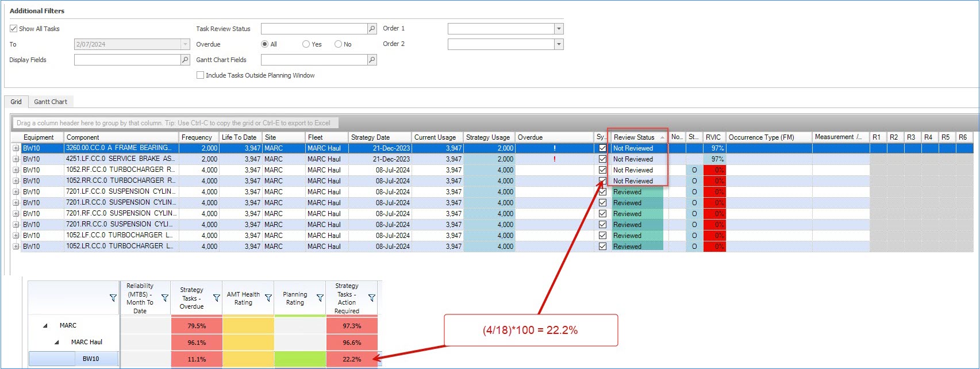Sort by Equipment column header

coord(43,137)
